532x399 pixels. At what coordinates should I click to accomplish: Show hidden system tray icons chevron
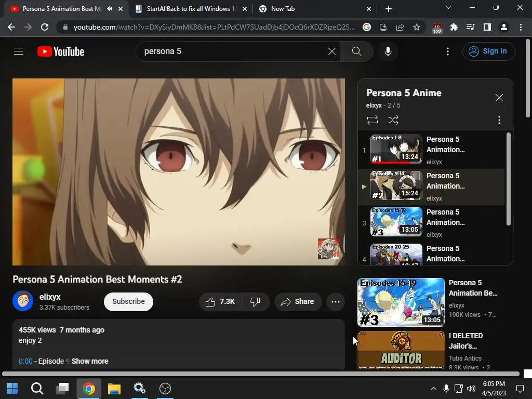click(x=433, y=389)
